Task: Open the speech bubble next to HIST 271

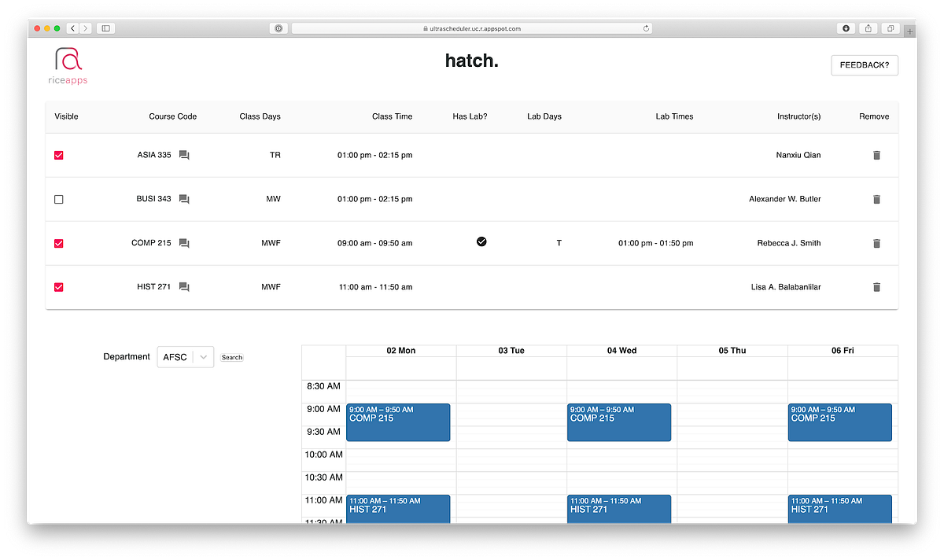Action: click(183, 287)
